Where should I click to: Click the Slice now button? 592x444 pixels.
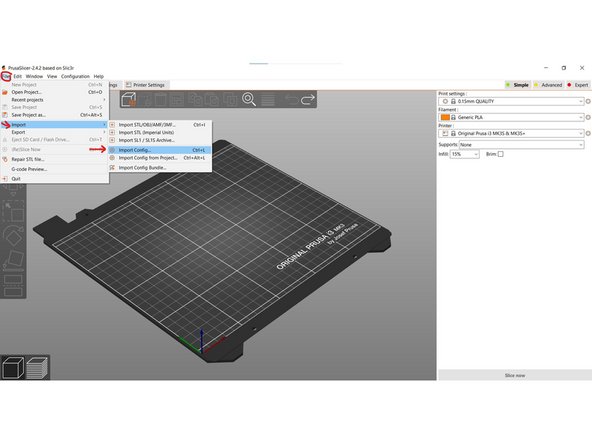click(515, 375)
